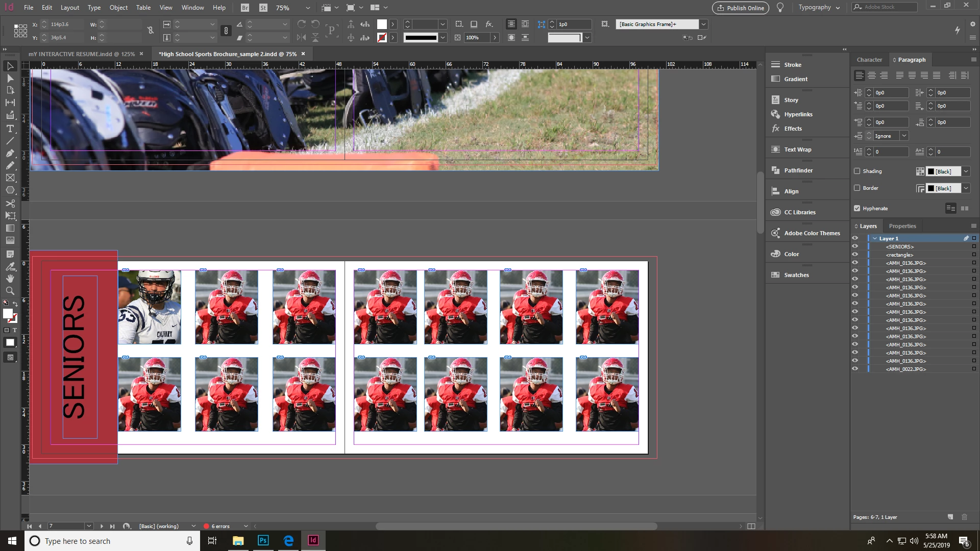Uncheck the Hyphenate checkbox
This screenshot has width=980, height=551.
pyautogui.click(x=857, y=208)
